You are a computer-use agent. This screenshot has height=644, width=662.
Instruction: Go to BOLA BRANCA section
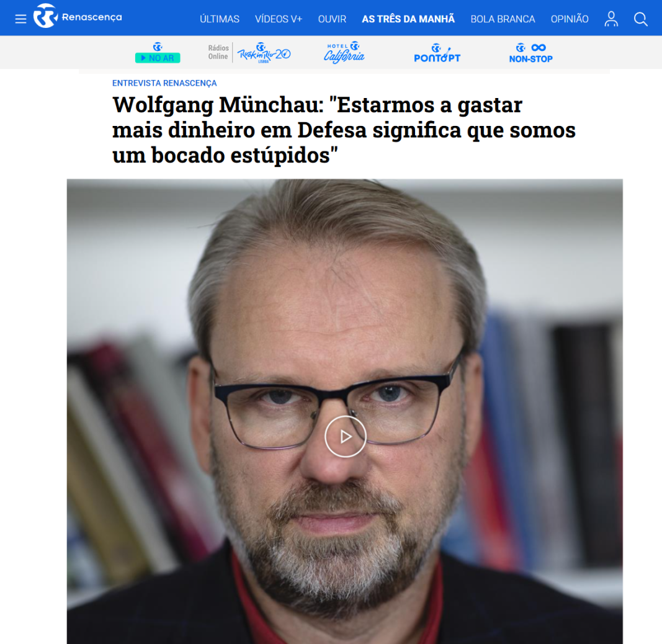click(x=503, y=19)
